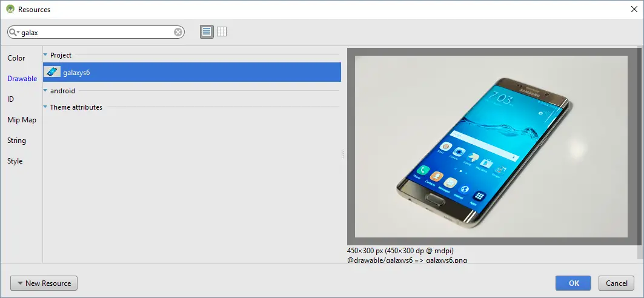This screenshot has height=298, width=644.
Task: Click the galaxys6 thumbnail icon in list
Action: 53,72
